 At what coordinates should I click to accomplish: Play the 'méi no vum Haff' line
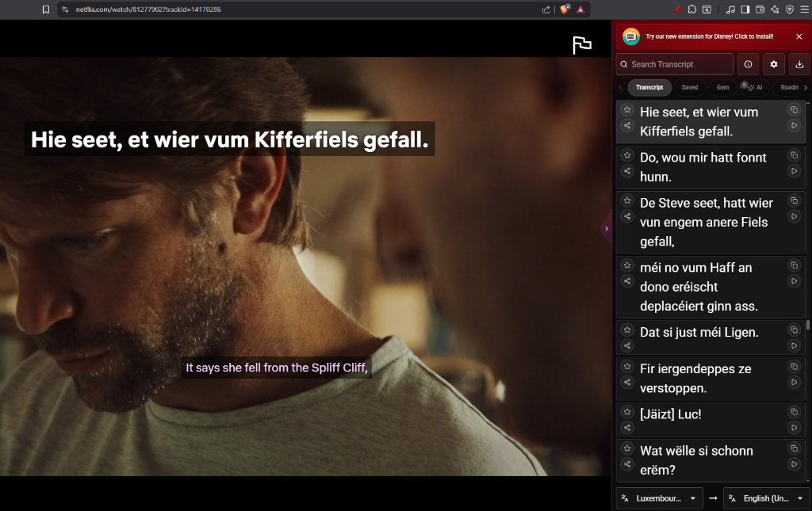click(794, 281)
